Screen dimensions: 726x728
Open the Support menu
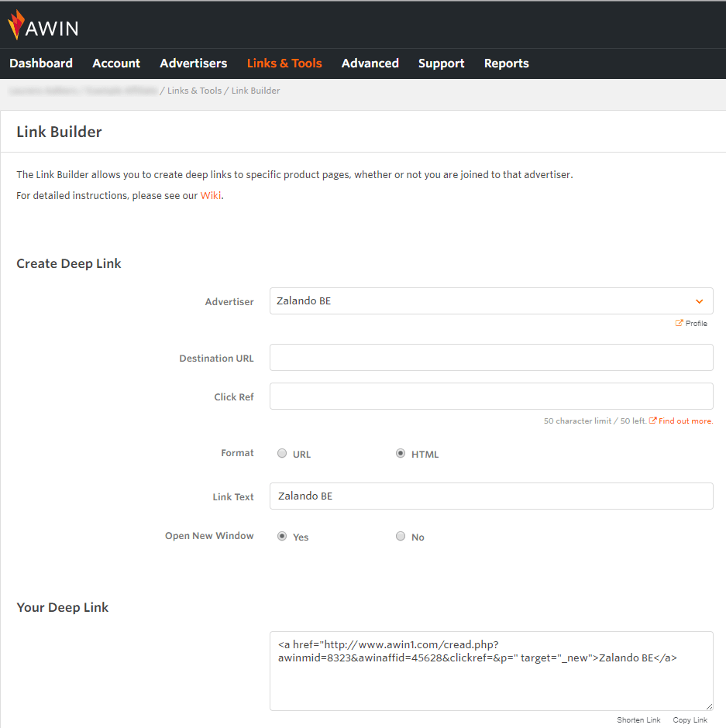pyautogui.click(x=442, y=64)
